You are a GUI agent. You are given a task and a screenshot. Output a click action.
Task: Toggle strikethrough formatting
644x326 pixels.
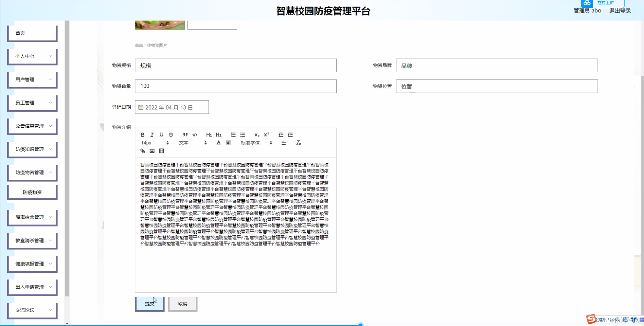pos(170,135)
